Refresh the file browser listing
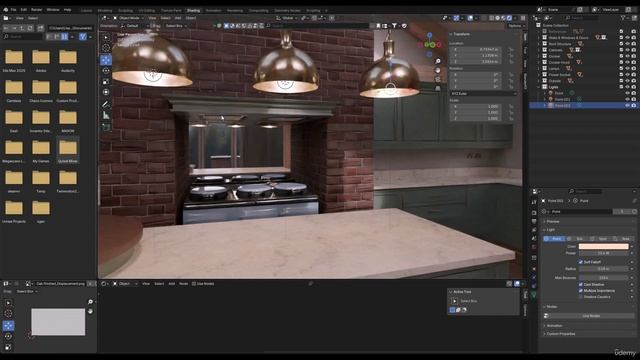The height and width of the screenshot is (360, 640). (30, 28)
